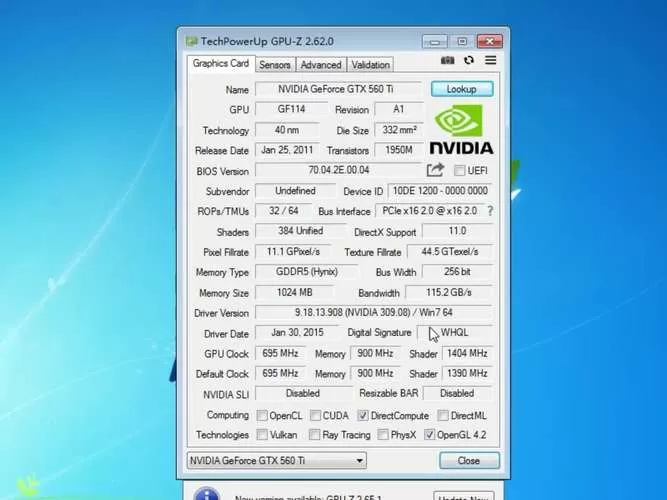Click the BIOS Version field 70.04.2E.00.04
The height and width of the screenshot is (500, 667).
click(338, 170)
